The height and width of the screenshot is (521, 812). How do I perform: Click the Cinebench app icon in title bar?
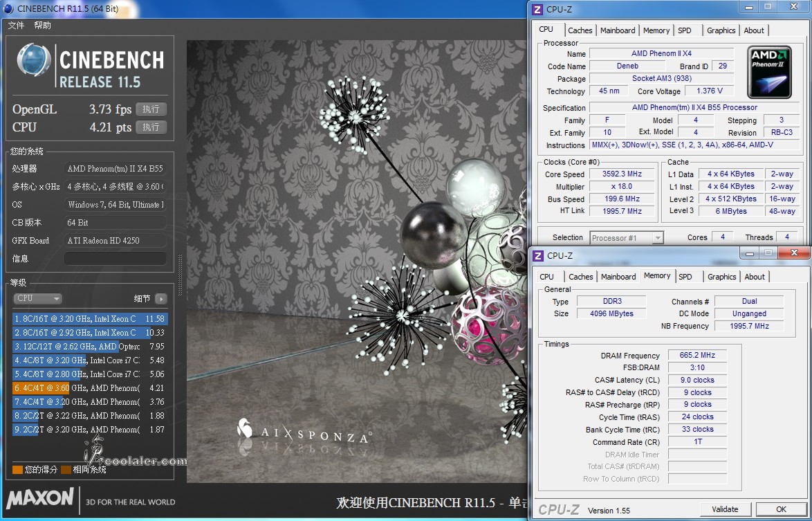8,8
